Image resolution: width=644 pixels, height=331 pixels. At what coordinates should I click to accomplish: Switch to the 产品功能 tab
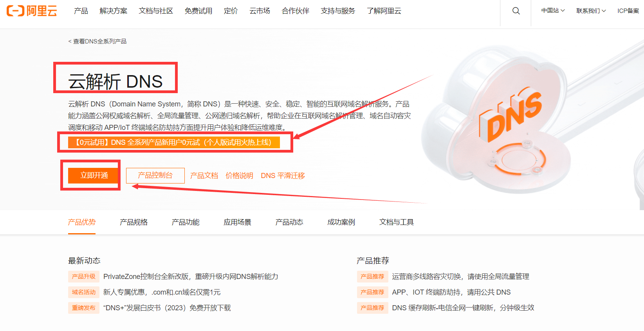click(186, 222)
